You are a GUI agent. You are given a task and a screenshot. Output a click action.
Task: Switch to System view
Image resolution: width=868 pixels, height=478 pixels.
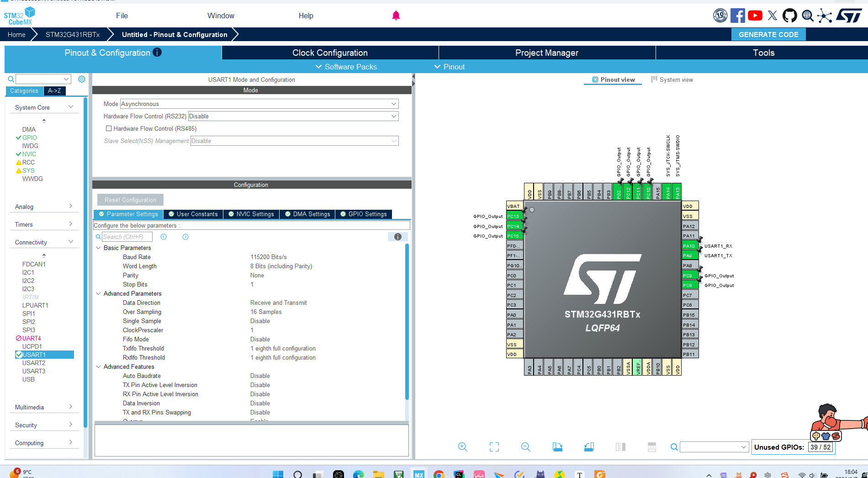pos(672,80)
